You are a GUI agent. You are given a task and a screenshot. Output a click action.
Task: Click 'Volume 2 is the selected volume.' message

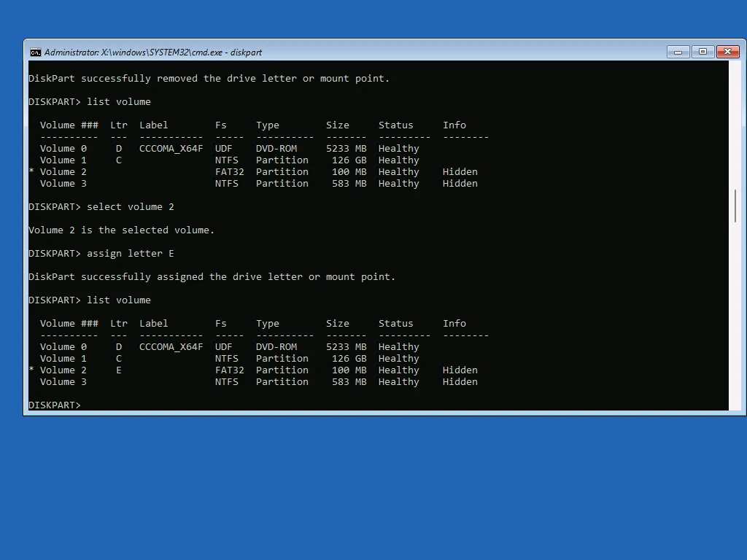click(x=122, y=230)
